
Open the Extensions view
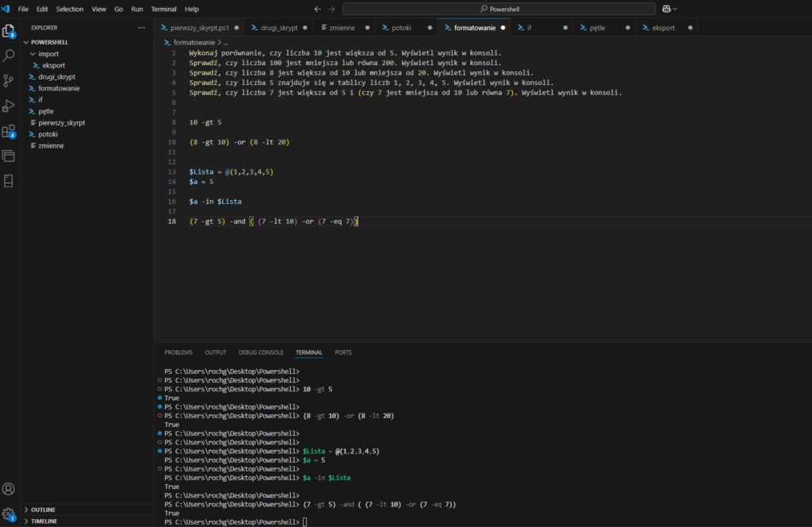pyautogui.click(x=9, y=130)
